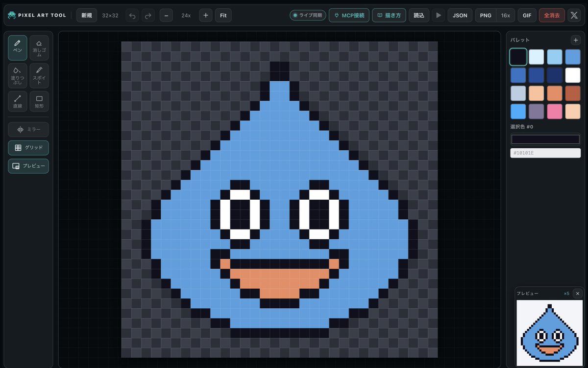Toggle the プレビュー preview panel button
This screenshot has height=368, width=588.
[28, 166]
